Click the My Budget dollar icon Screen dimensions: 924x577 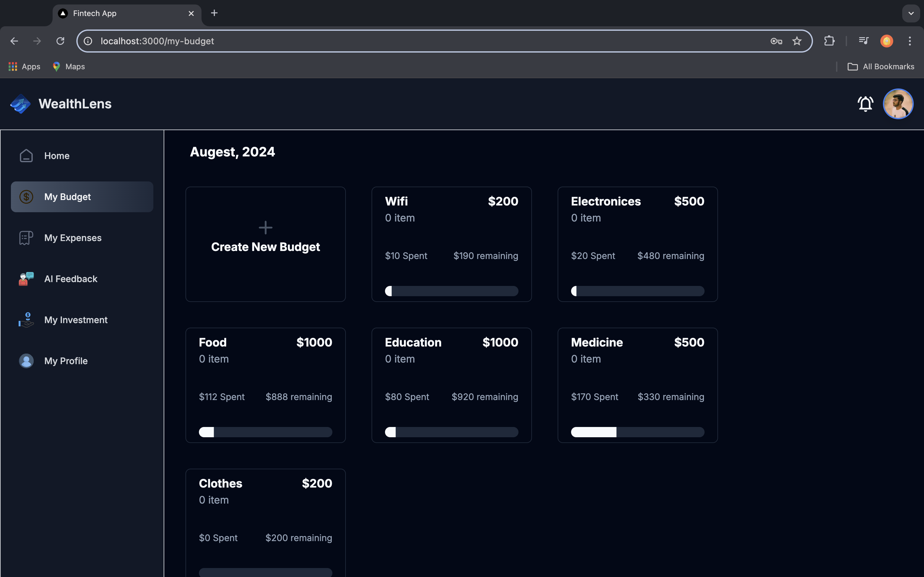pyautogui.click(x=26, y=197)
